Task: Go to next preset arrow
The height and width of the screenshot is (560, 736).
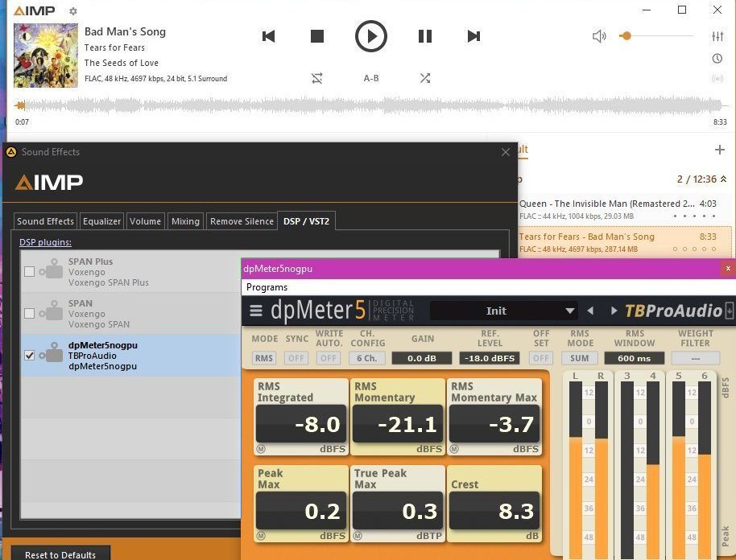Action: (614, 311)
